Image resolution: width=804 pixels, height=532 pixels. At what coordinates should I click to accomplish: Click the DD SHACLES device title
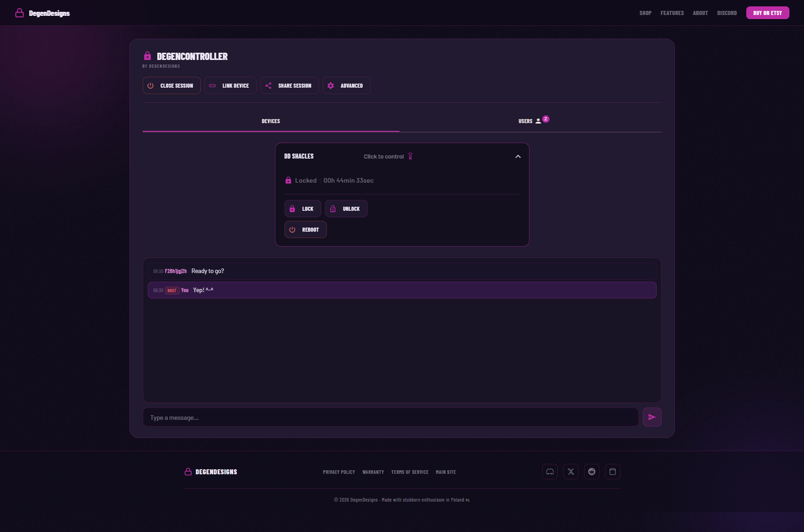299,156
